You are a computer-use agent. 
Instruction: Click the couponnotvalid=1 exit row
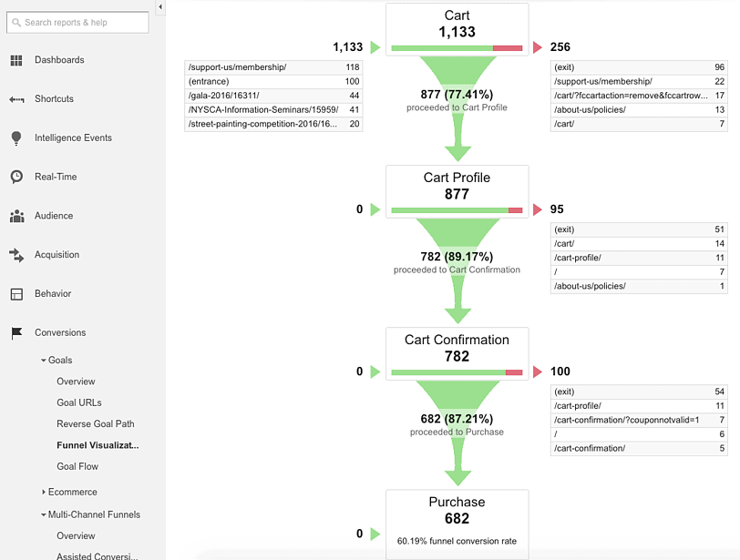pyautogui.click(x=639, y=420)
